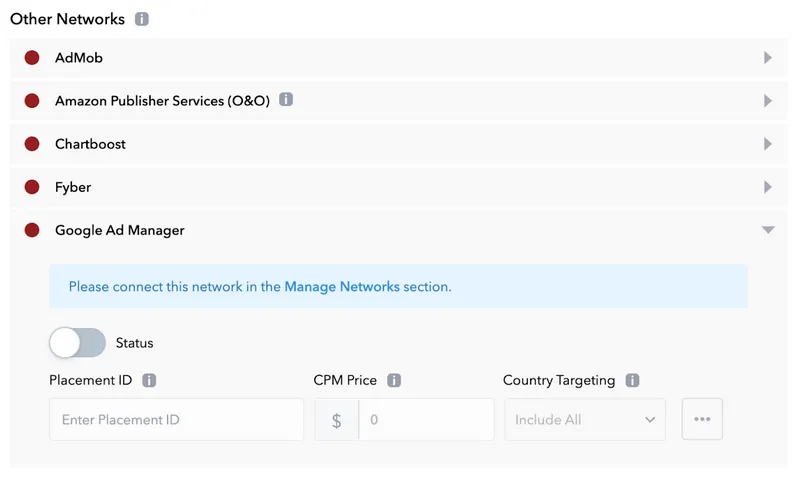Click the red status dot for Chartboost

point(32,144)
